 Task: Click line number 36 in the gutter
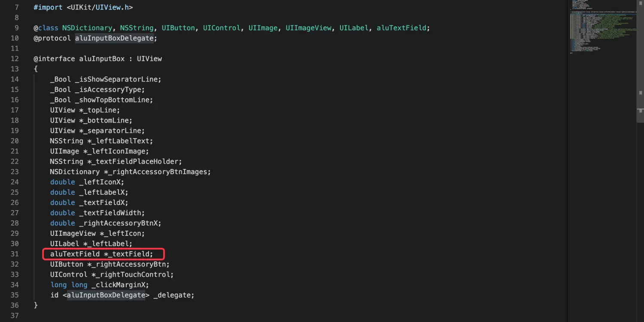point(15,306)
